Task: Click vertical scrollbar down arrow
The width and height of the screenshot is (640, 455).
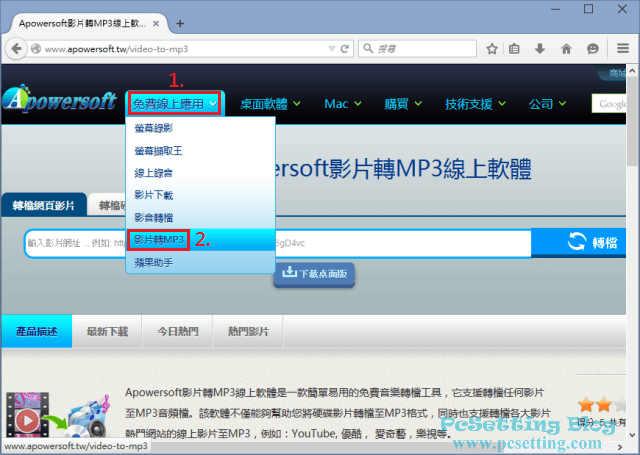Action: point(632,435)
